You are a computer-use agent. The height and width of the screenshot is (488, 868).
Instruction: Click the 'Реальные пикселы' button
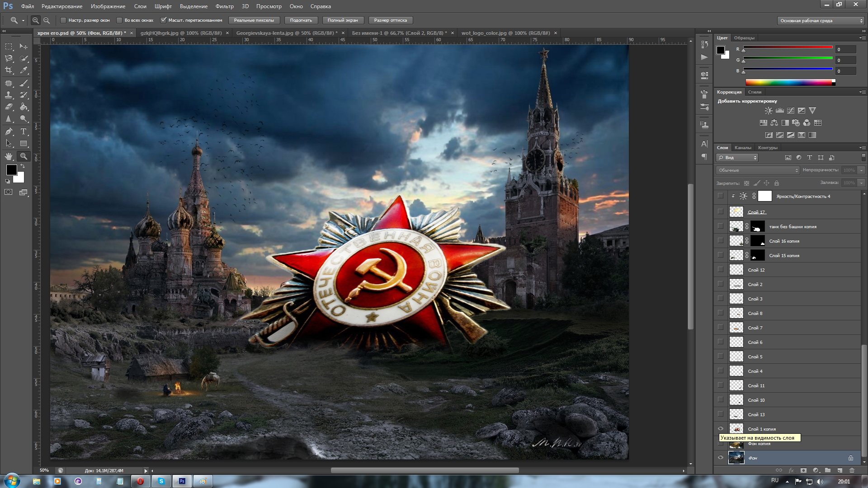coord(254,20)
